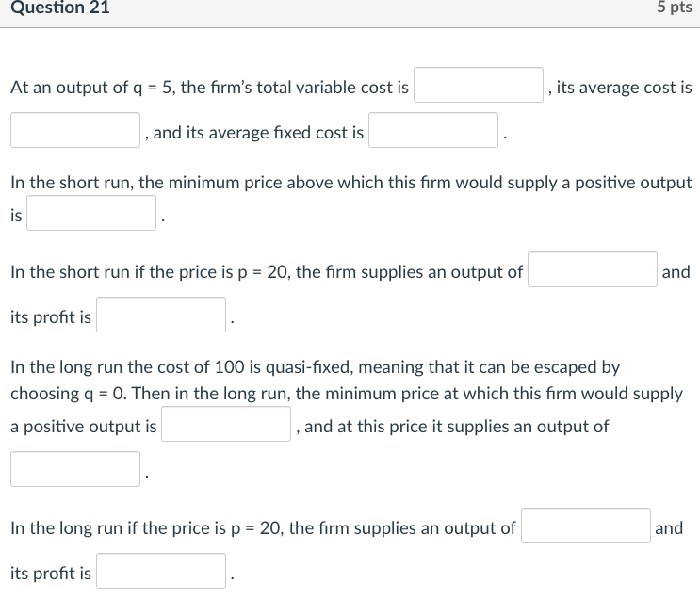Click the 'cost of 100 is quasi-fixed' sentence
The height and width of the screenshot is (599, 700).
315,366
